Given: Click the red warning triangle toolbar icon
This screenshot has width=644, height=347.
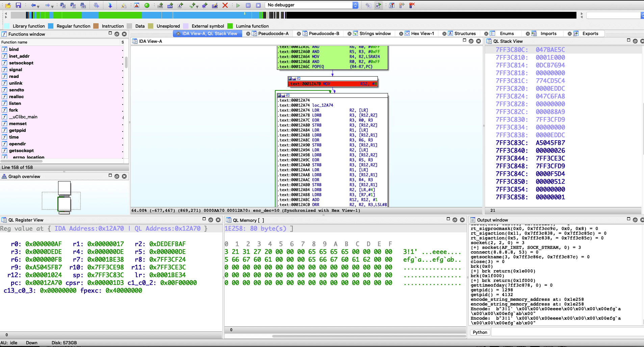Looking at the screenshot, I should 136,5.
